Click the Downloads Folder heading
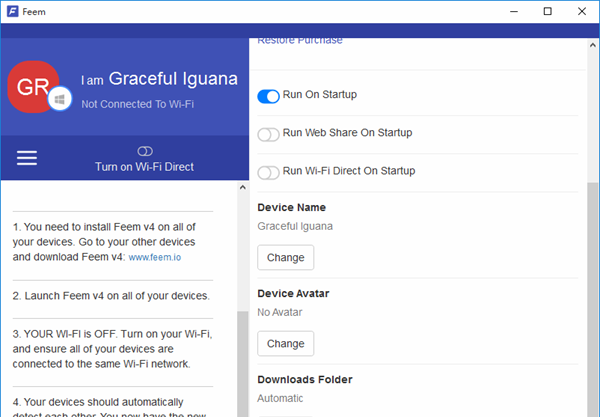The height and width of the screenshot is (417, 600). click(305, 380)
